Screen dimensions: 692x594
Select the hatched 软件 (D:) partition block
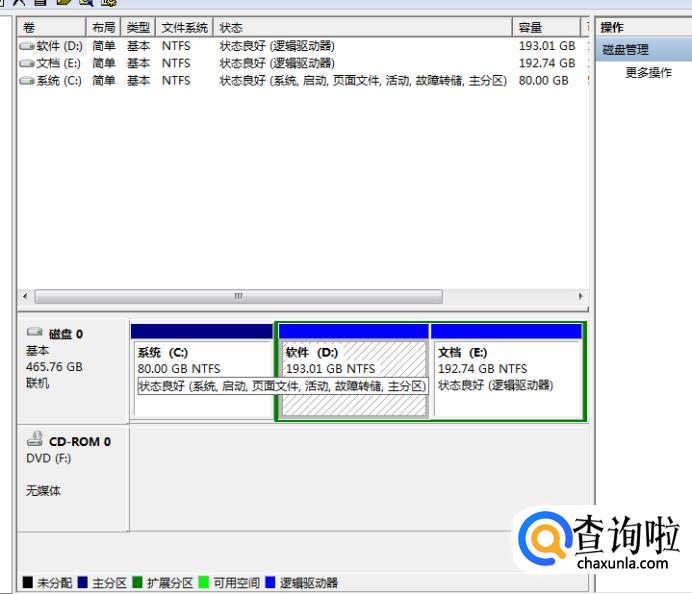[354, 372]
